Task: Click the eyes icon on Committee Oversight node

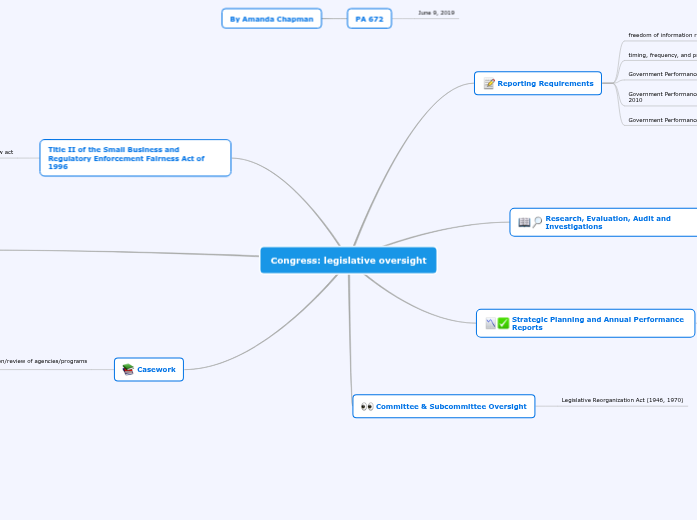Action: coord(366,407)
